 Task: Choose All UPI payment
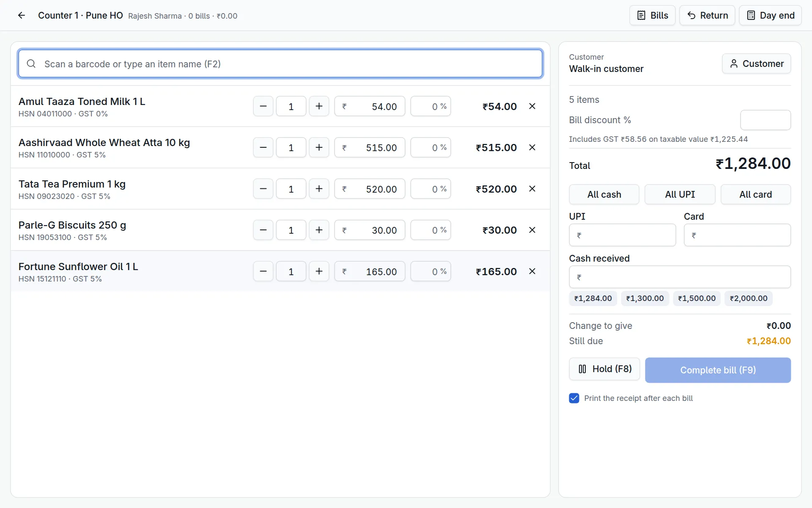680,194
